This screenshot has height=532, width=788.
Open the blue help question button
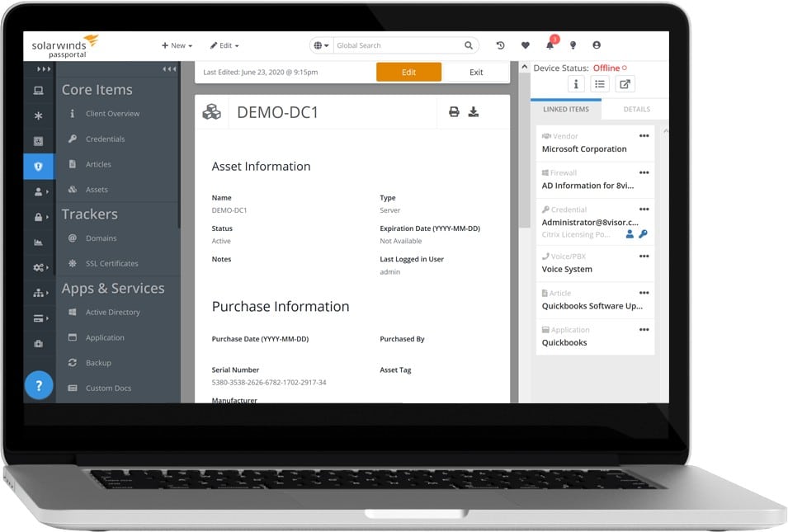39,385
